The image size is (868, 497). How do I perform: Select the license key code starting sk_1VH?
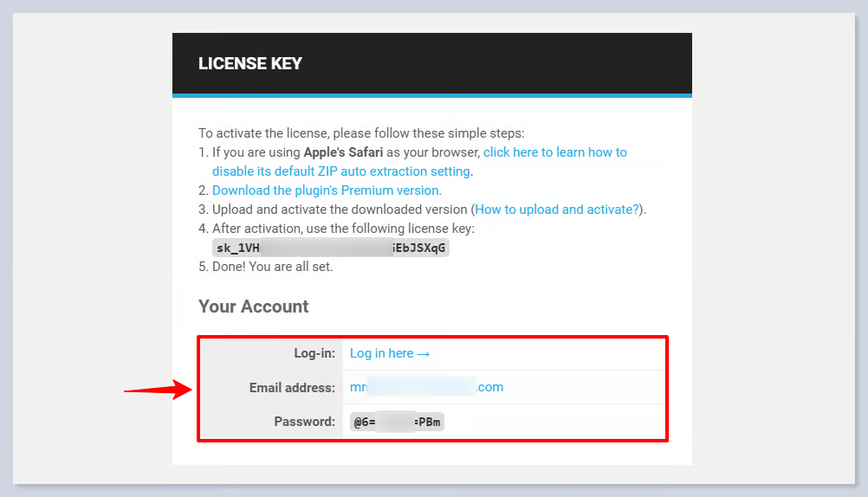(331, 248)
